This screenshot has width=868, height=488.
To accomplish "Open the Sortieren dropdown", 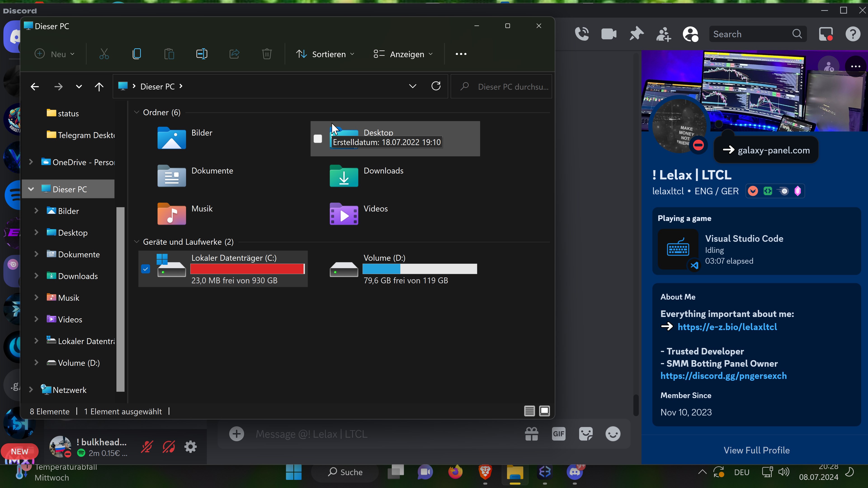I will click(x=325, y=54).
